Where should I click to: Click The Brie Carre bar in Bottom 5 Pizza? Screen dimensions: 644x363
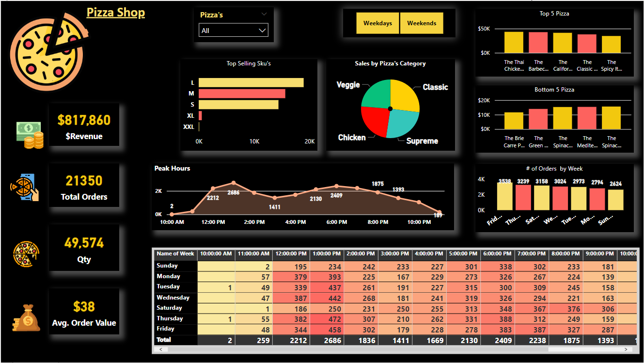pyautogui.click(x=514, y=121)
